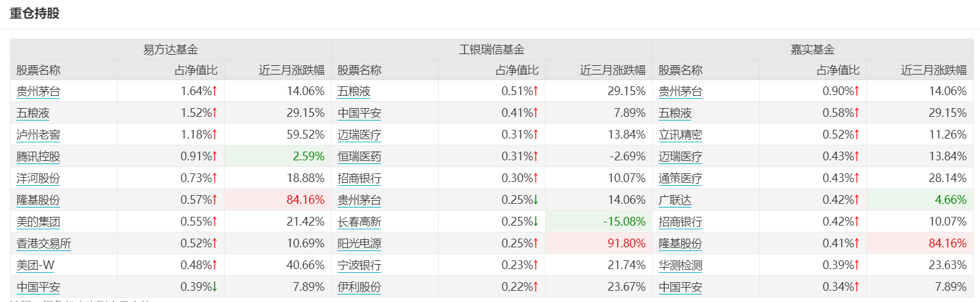
Task: Click the green 2.59% cell
Action: (x=278, y=156)
